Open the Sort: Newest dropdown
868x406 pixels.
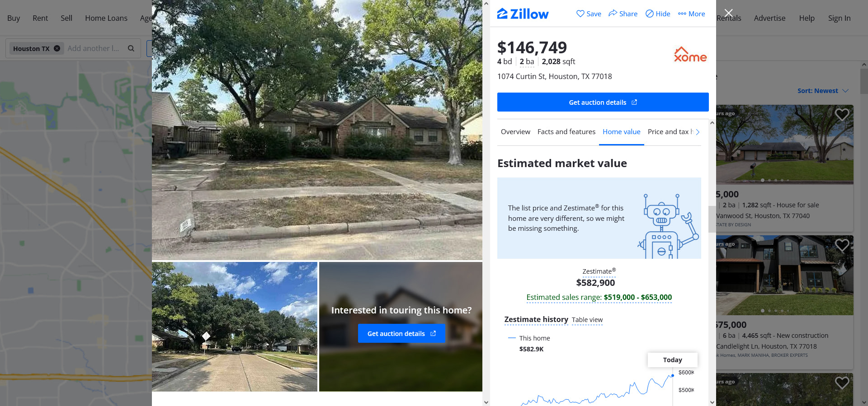(x=823, y=91)
